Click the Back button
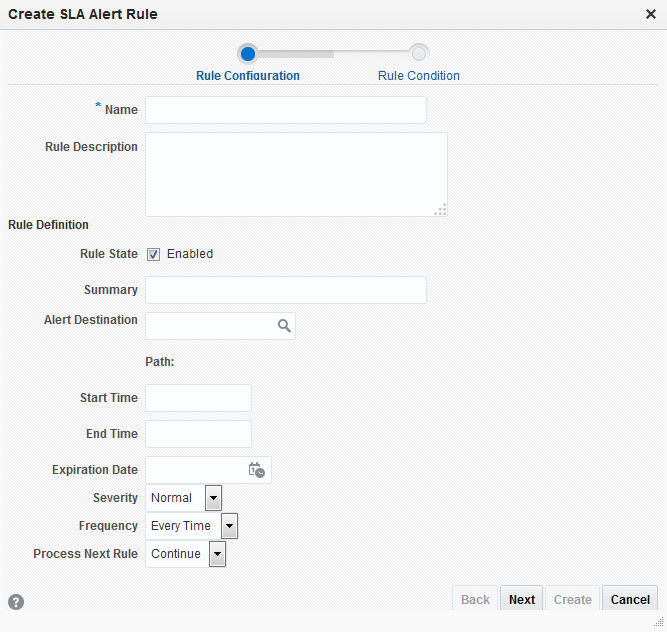The height and width of the screenshot is (632, 667). click(x=475, y=599)
